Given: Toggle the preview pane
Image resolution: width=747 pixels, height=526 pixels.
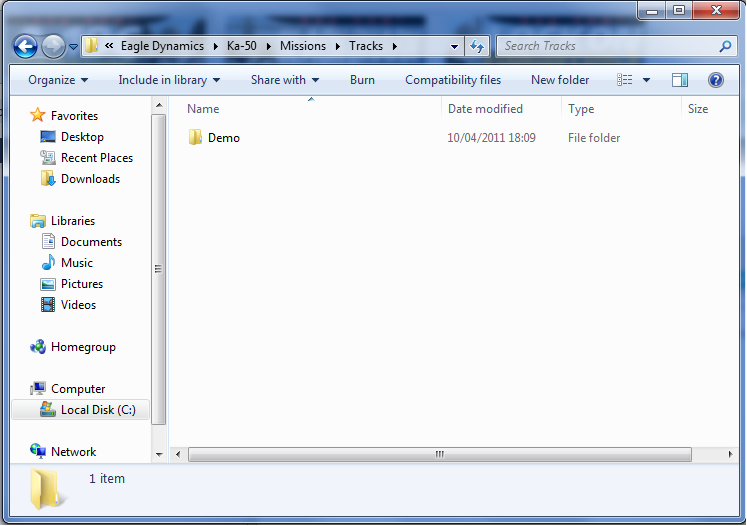Looking at the screenshot, I should point(680,80).
